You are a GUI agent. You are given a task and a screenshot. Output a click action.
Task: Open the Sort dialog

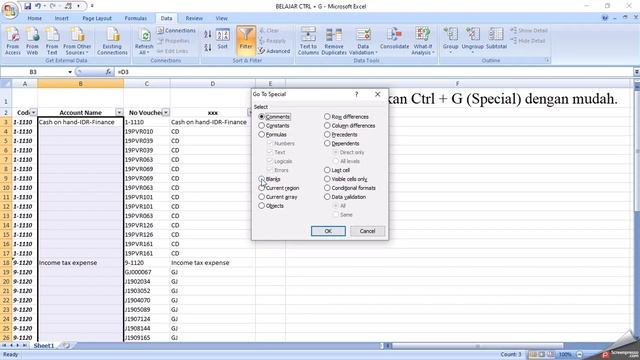click(222, 39)
